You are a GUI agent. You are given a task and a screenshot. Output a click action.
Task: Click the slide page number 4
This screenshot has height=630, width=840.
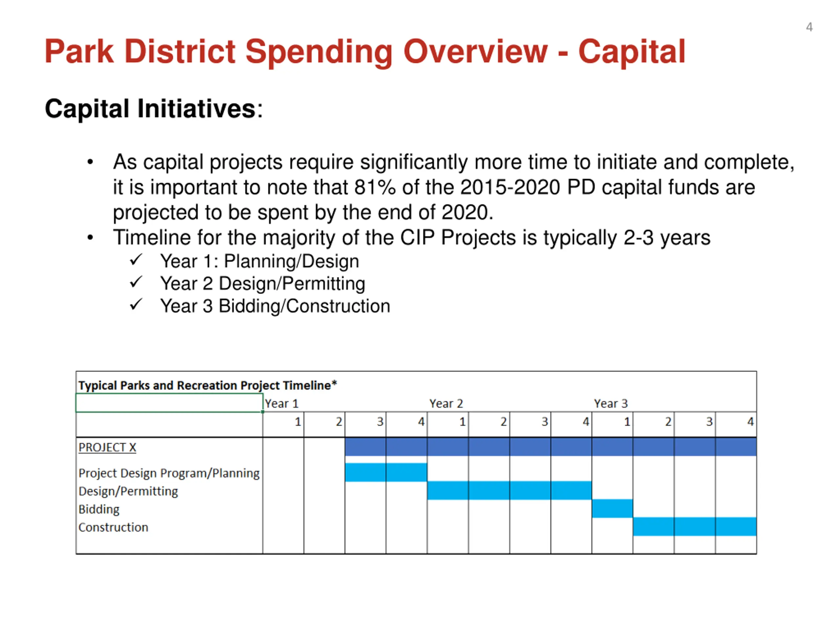pyautogui.click(x=809, y=27)
